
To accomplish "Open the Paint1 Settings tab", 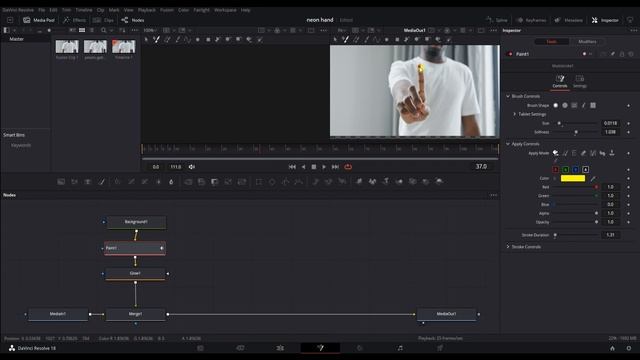I will tap(580, 81).
